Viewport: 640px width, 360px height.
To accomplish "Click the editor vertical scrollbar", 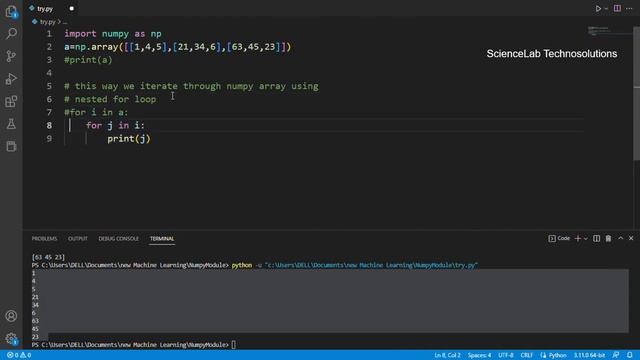I will 636,94.
